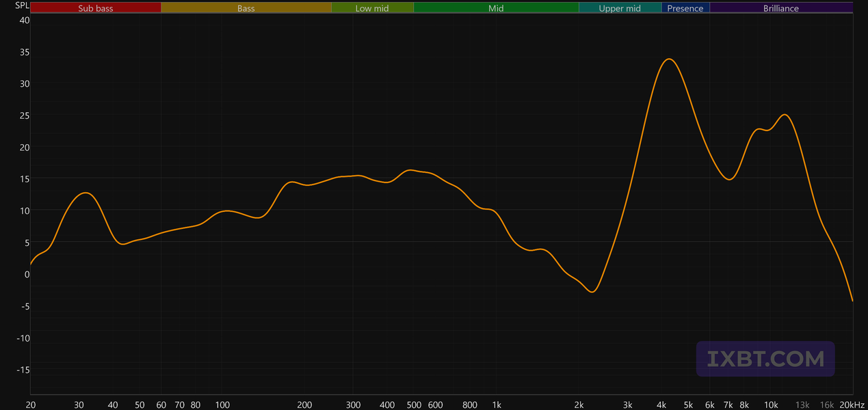The width and height of the screenshot is (868, 410).
Task: Select the 8k frequency axis label
Action: click(x=744, y=405)
